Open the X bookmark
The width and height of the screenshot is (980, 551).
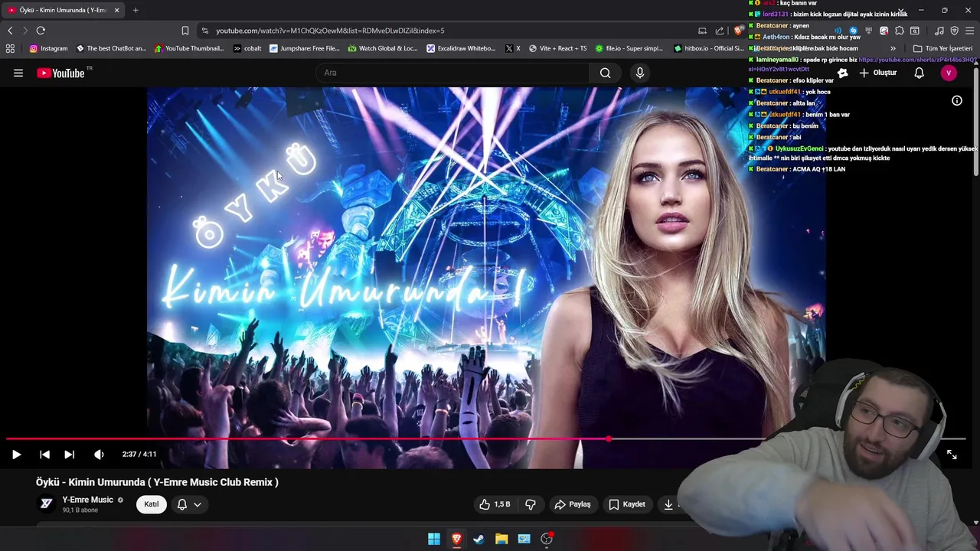(513, 48)
